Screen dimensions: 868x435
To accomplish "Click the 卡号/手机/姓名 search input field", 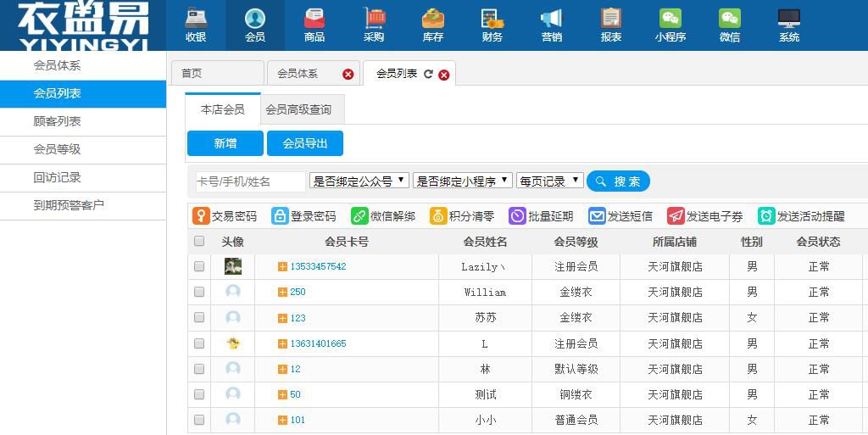I will point(250,181).
